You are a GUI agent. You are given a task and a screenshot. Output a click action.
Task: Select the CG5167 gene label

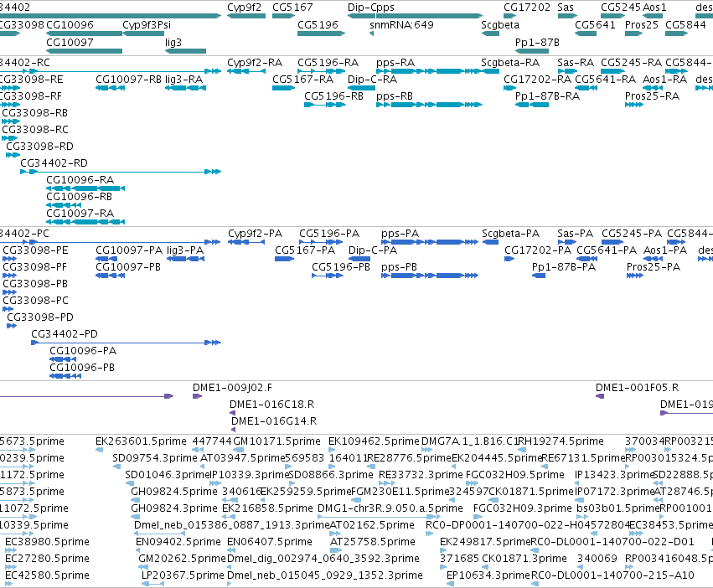tap(292, 8)
